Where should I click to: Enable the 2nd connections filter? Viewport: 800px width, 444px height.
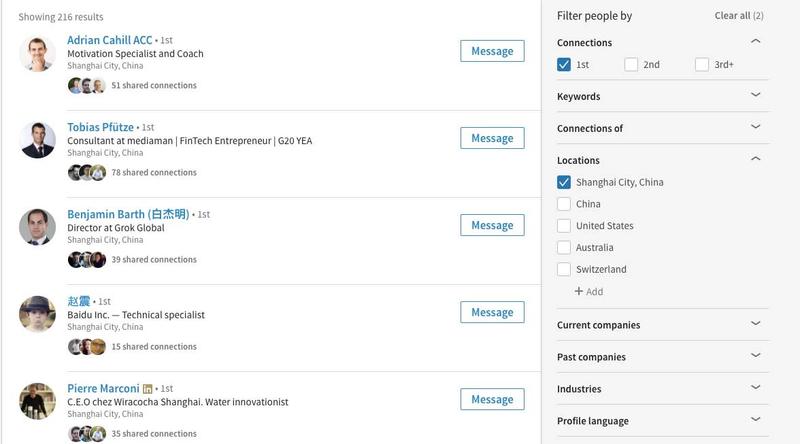[631, 65]
